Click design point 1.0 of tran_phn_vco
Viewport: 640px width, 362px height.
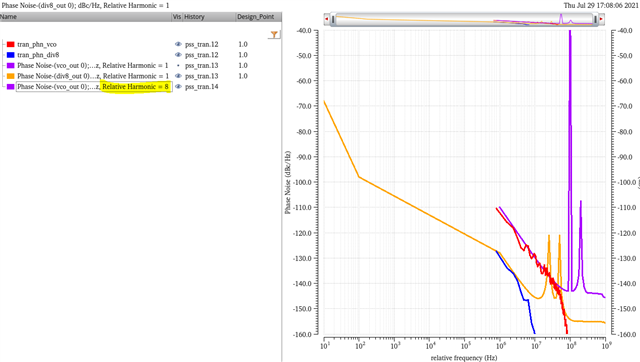[243, 44]
